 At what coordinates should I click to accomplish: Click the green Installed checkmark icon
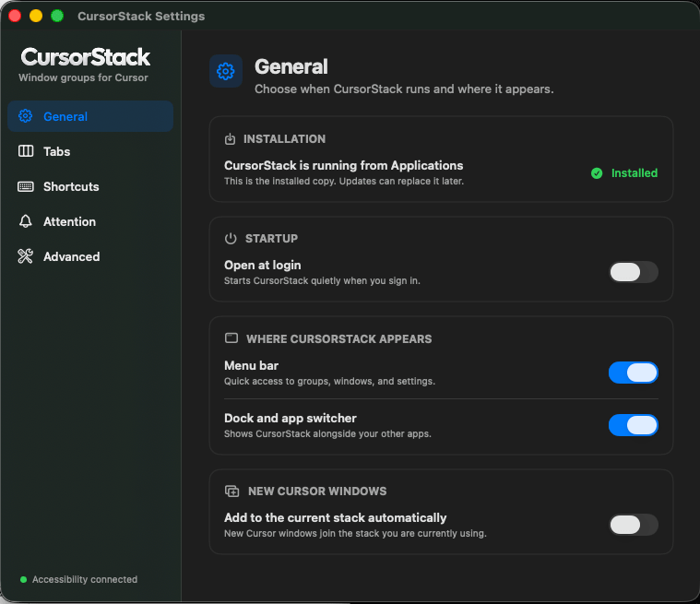coord(597,173)
